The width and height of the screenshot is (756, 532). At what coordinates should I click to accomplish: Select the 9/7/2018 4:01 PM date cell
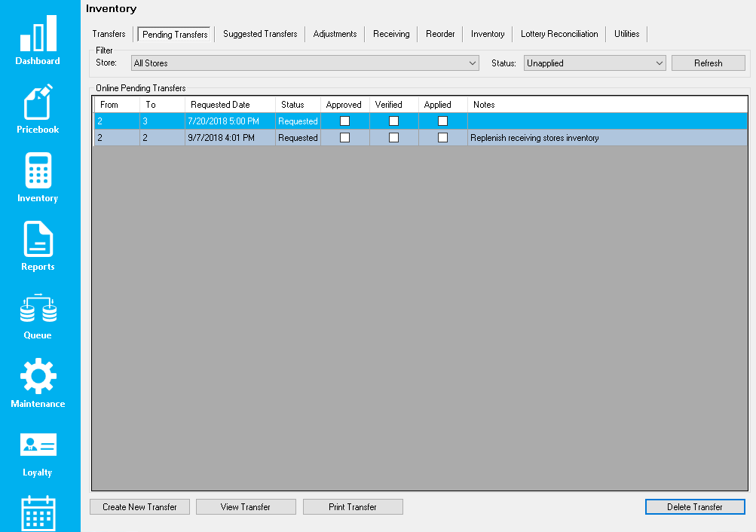[x=231, y=138]
